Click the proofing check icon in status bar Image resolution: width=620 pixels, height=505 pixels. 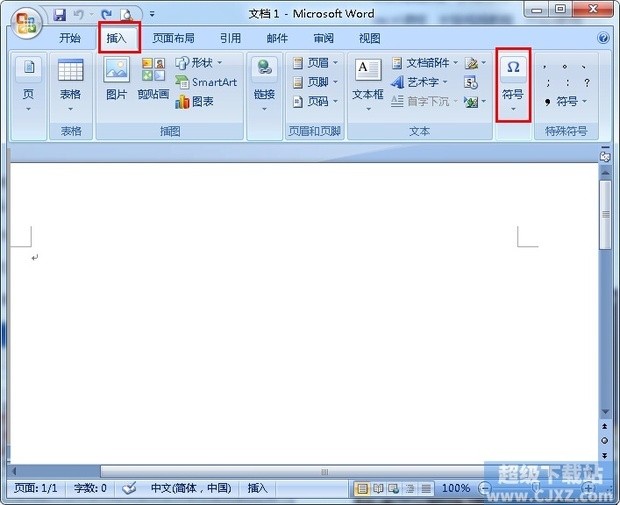point(129,488)
